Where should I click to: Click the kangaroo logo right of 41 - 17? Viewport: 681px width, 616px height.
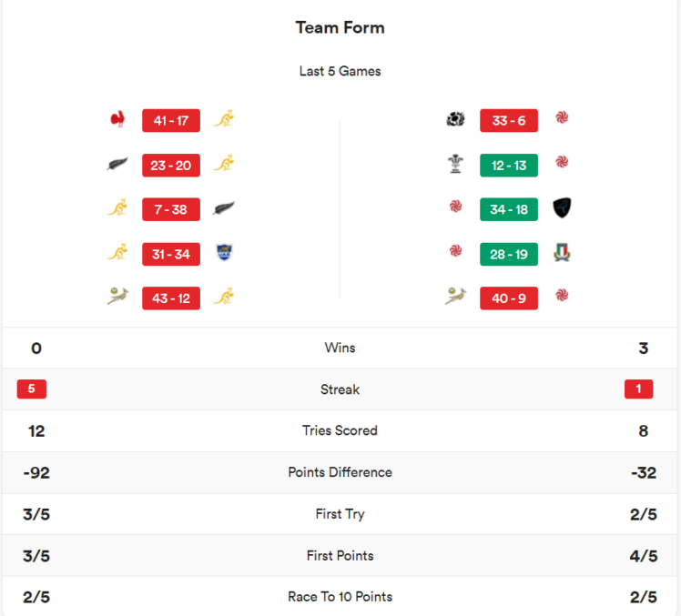pos(224,119)
